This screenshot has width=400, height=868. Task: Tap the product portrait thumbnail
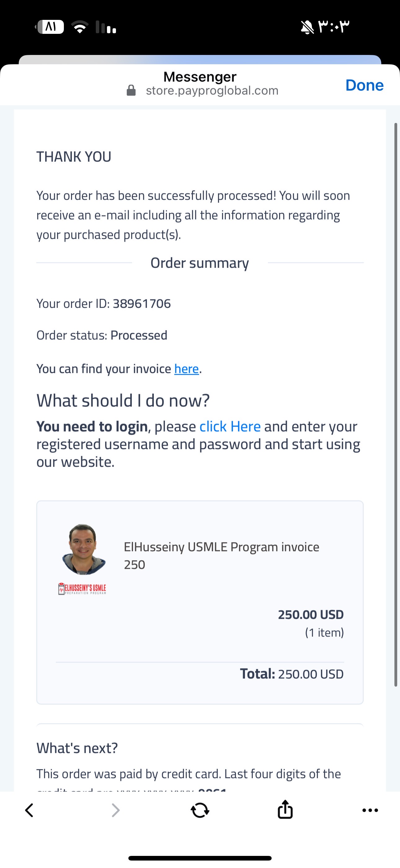(x=84, y=549)
